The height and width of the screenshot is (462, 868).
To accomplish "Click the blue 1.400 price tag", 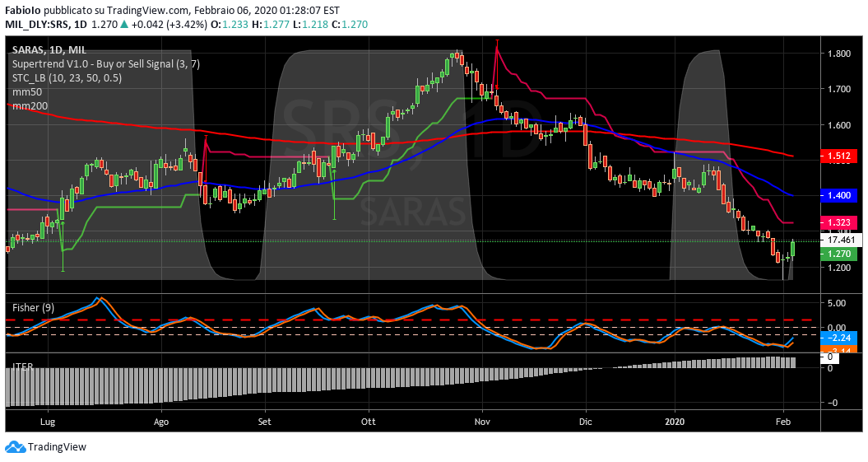I will click(x=840, y=195).
